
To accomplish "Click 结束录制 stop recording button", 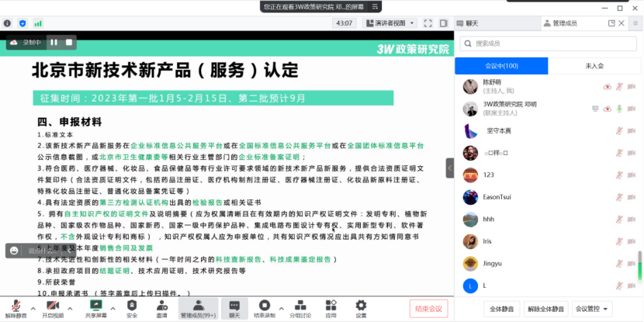I will coord(265,309).
